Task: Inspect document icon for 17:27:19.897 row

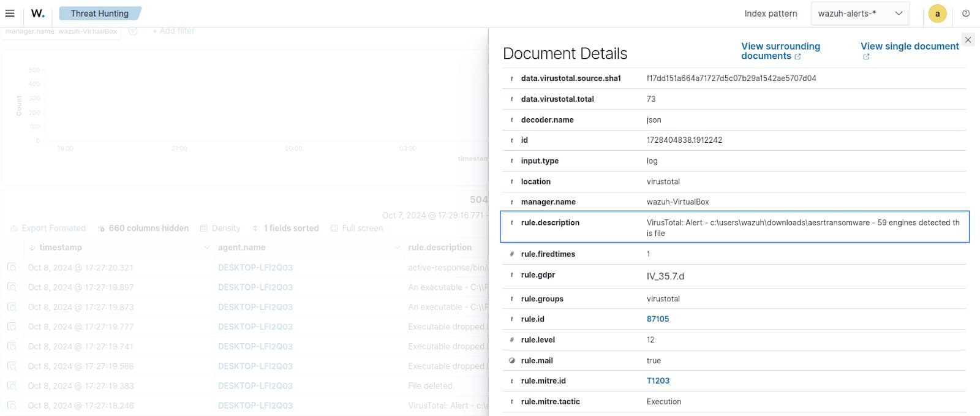Action: (12, 287)
